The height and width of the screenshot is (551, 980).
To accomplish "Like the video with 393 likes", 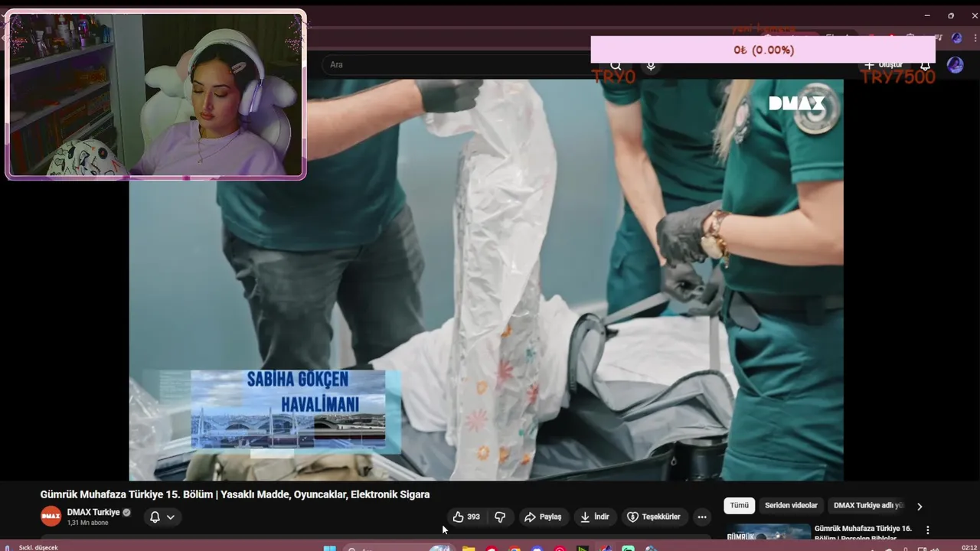I will (x=466, y=517).
